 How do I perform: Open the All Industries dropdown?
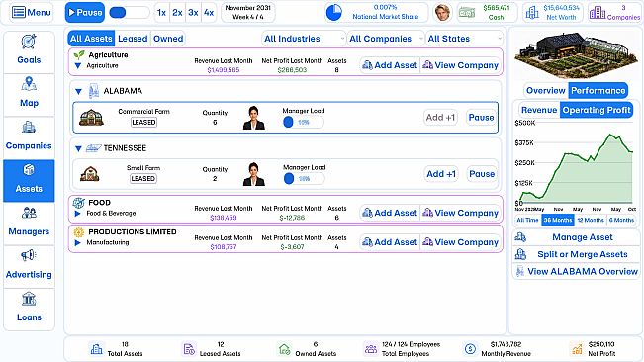click(x=304, y=39)
